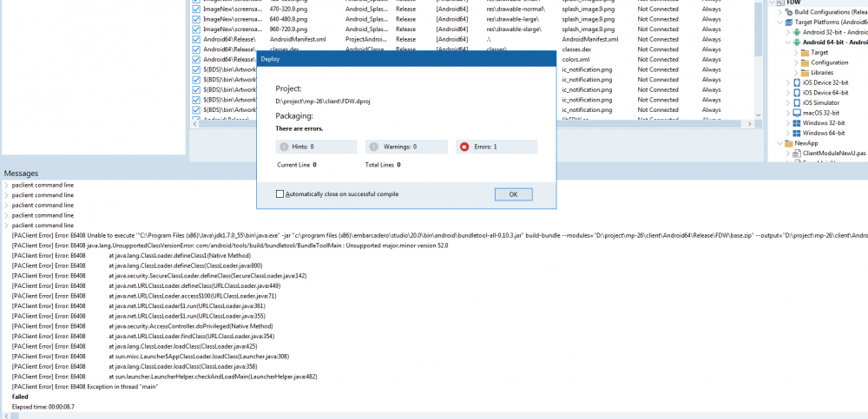Click the 'There are errors.' packaging status

click(x=299, y=128)
